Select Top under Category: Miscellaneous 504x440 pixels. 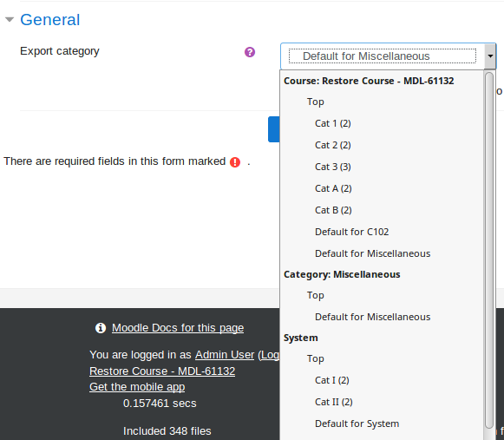pos(315,295)
